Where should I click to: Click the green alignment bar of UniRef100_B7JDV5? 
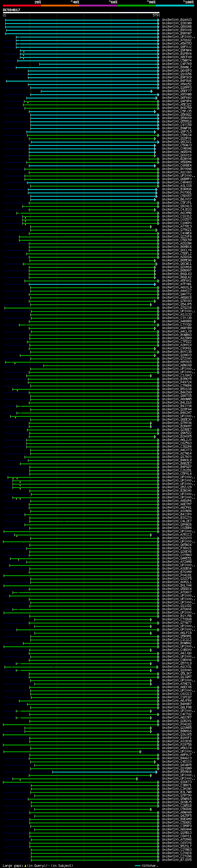[x=95, y=860]
